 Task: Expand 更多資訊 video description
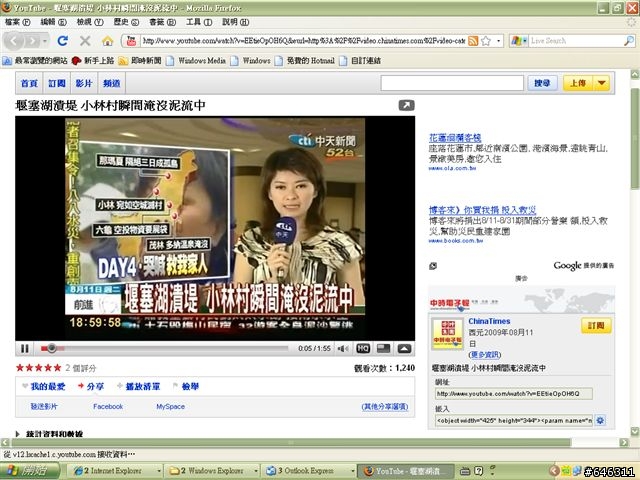[x=484, y=354]
